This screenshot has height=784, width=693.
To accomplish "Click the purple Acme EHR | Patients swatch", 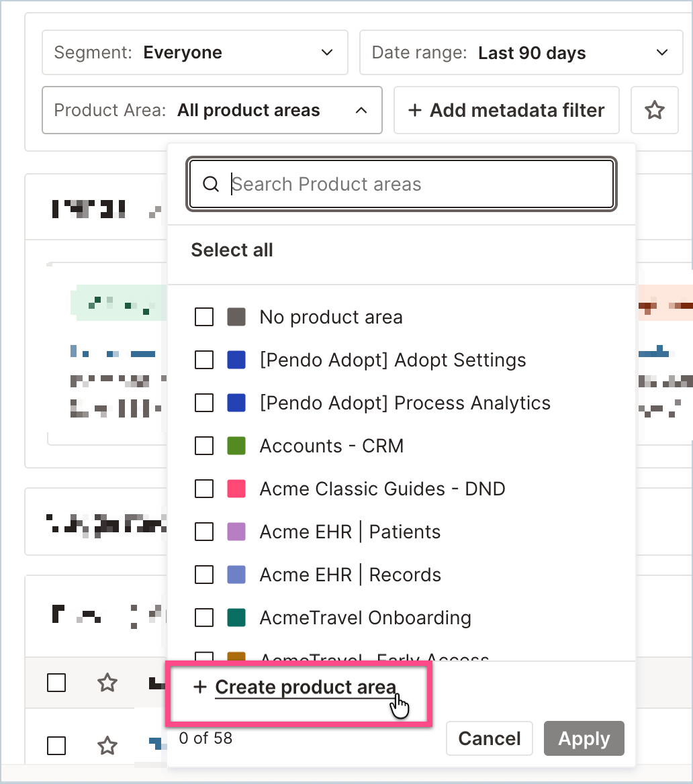I will pyautogui.click(x=236, y=532).
